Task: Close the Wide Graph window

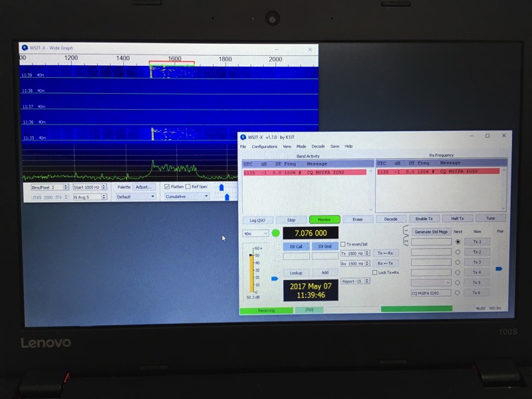Action: [x=310, y=49]
